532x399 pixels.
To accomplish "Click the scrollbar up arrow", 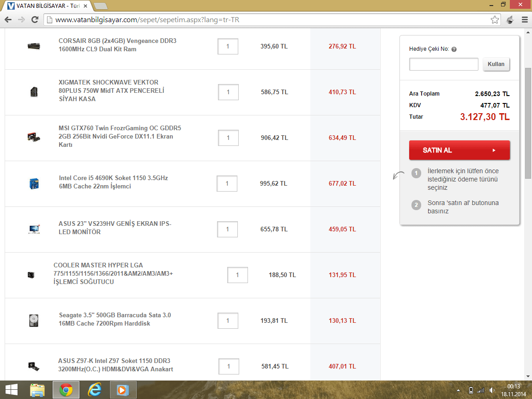I will (528, 33).
